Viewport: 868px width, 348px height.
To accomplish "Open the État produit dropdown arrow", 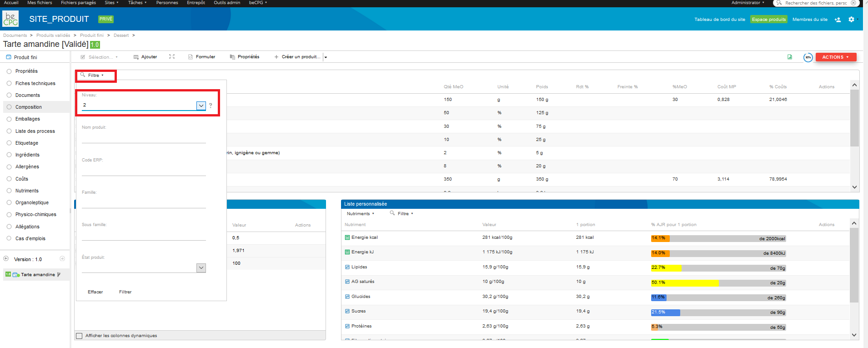I will 201,268.
